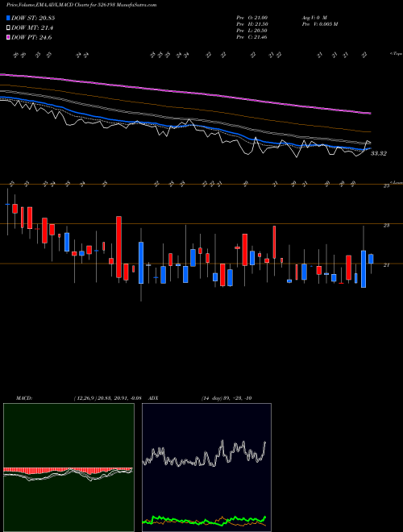Click the ADX (14 day) values text
The width and height of the screenshot is (403, 532).
[x=226, y=398]
